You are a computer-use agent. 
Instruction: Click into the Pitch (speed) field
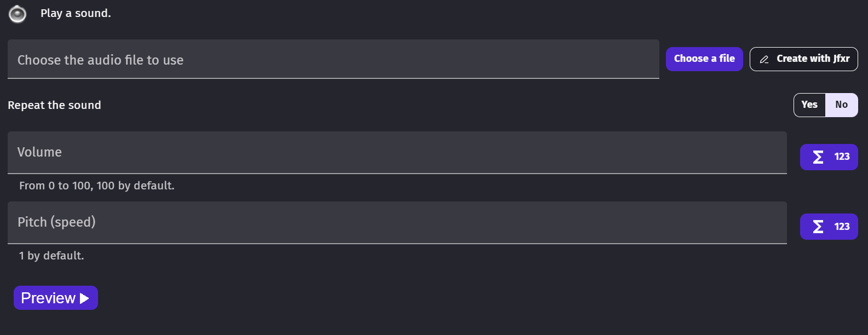(x=397, y=222)
